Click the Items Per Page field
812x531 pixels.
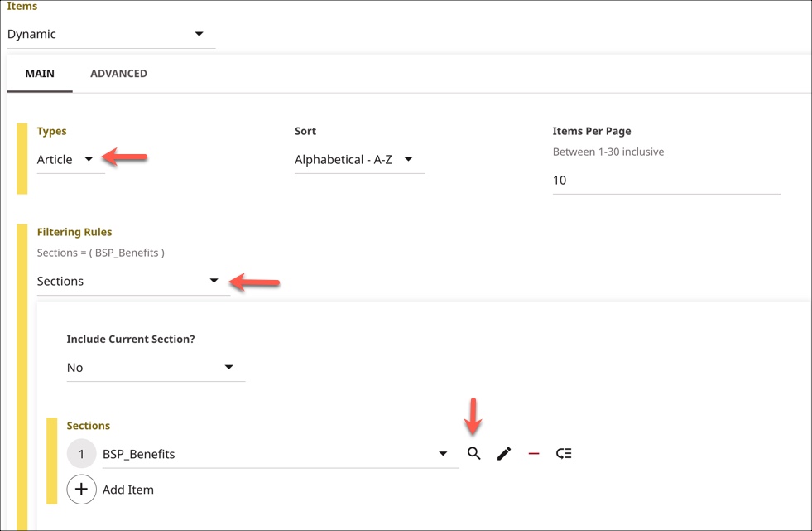[x=666, y=181]
